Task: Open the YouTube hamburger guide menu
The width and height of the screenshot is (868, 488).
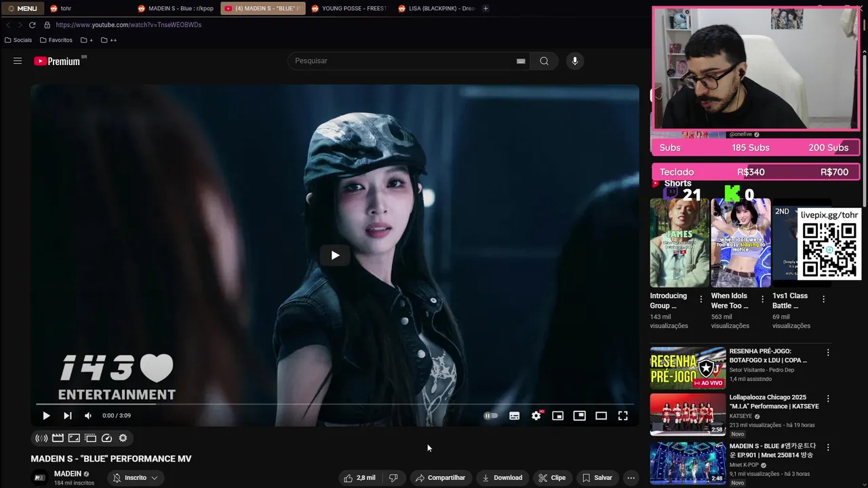Action: click(x=18, y=61)
